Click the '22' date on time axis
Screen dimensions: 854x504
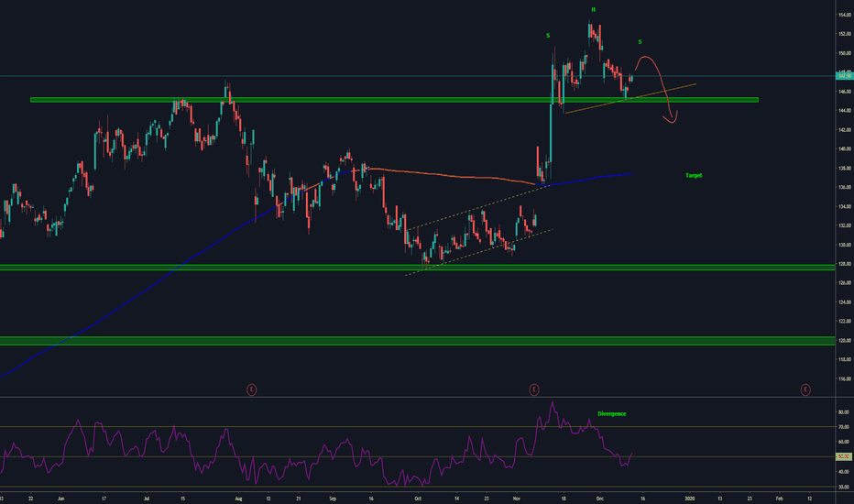point(30,499)
